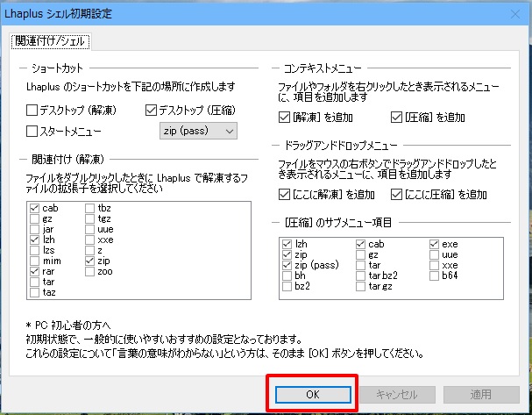Check mim in the association list

pyautogui.click(x=34, y=261)
